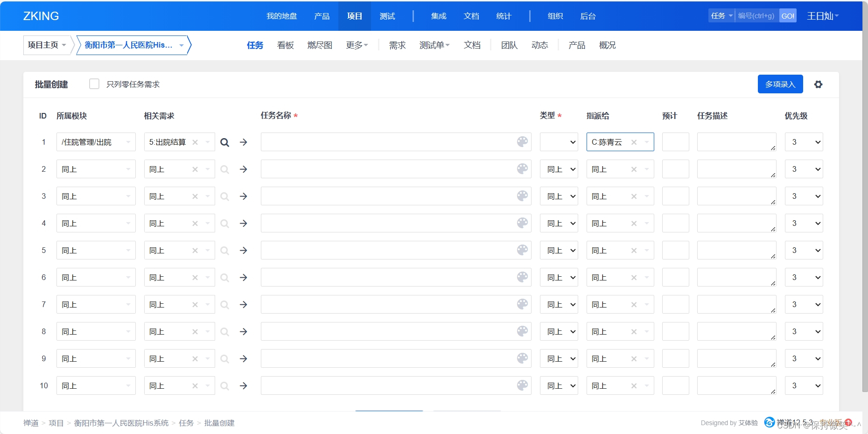Click the ZKING logo
This screenshot has height=434, width=868.
point(41,16)
